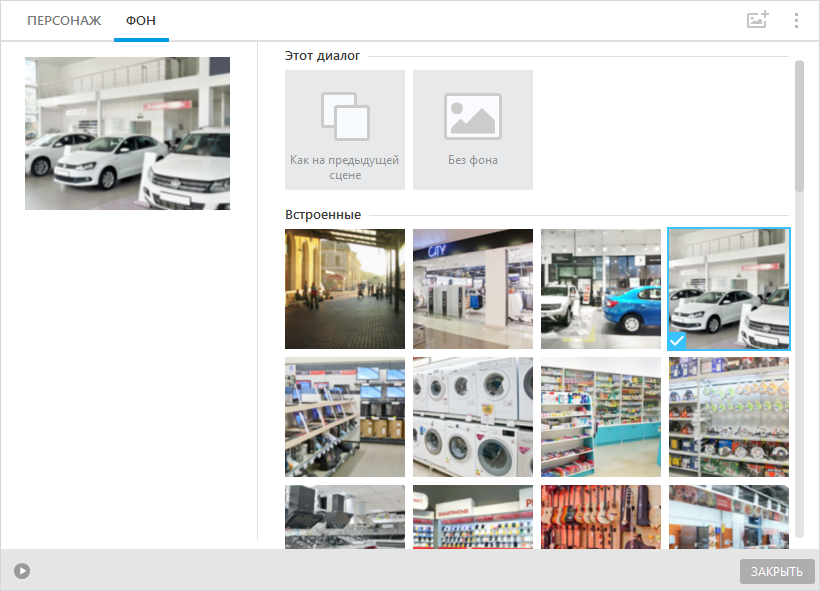Click the 'Этот диалог' section heading
Screen dimensions: 820x591
322,55
